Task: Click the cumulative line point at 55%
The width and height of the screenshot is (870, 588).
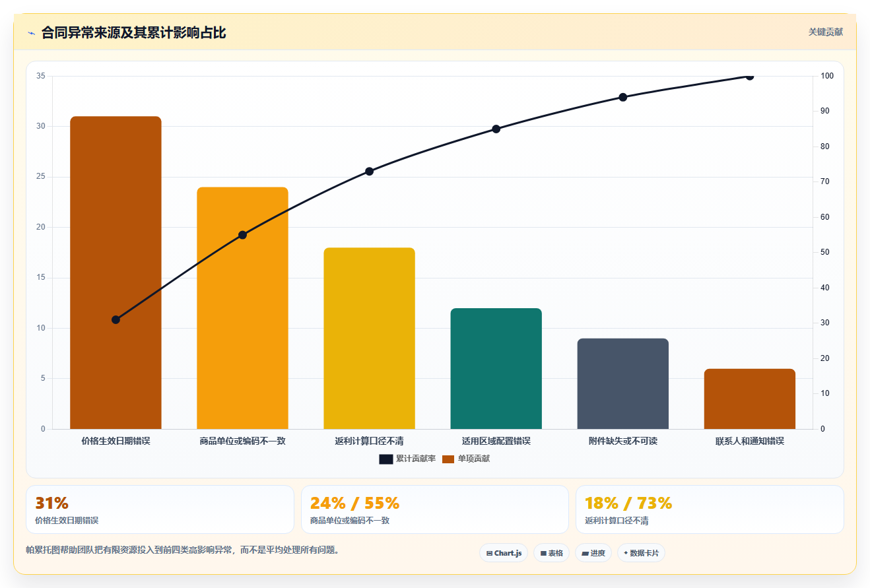Action: click(x=242, y=235)
